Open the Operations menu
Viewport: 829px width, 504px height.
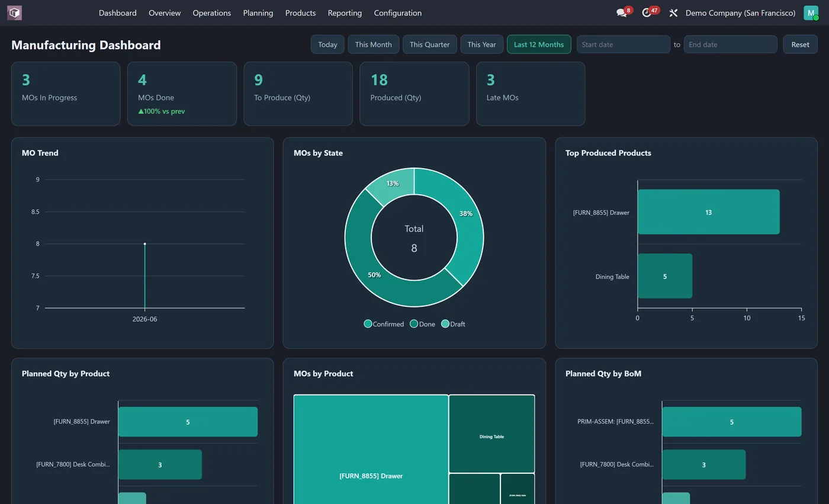point(211,12)
